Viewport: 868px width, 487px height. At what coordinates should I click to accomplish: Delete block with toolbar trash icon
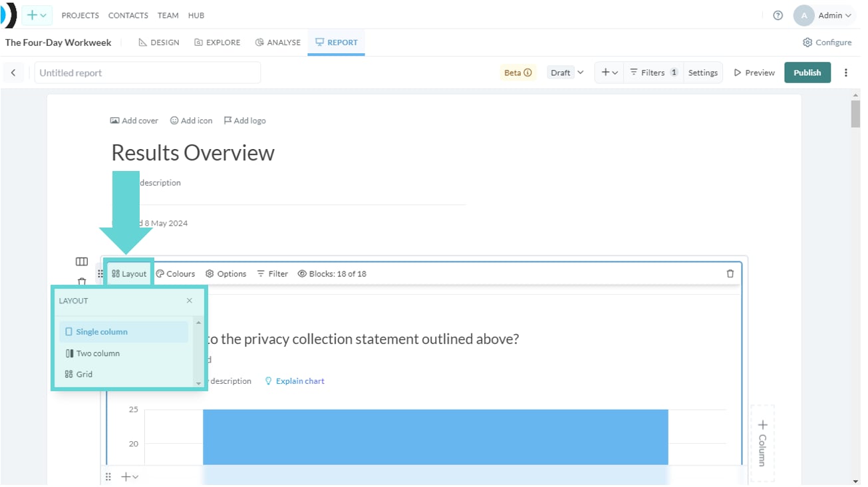(x=730, y=273)
